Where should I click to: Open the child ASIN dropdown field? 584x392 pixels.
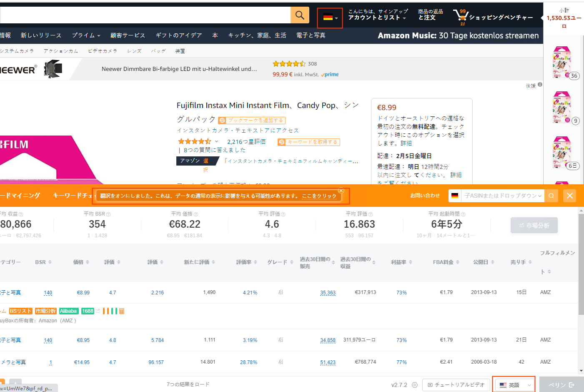click(502, 196)
